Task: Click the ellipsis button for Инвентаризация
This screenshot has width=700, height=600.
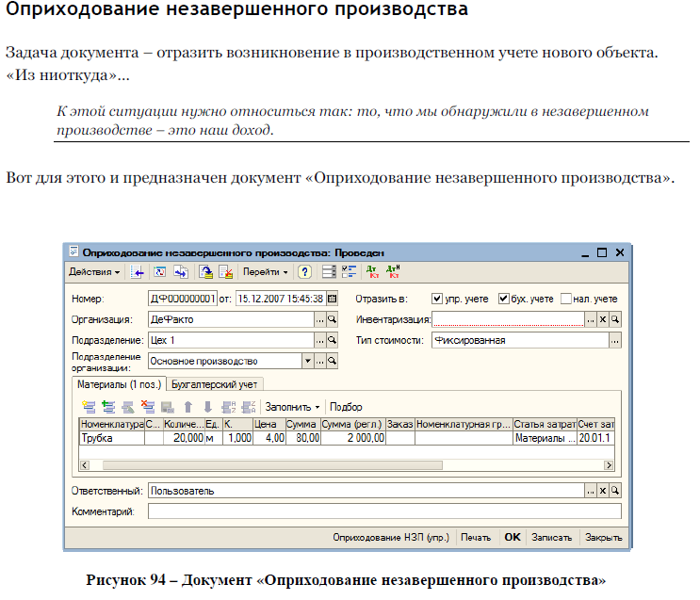Action: (x=591, y=319)
